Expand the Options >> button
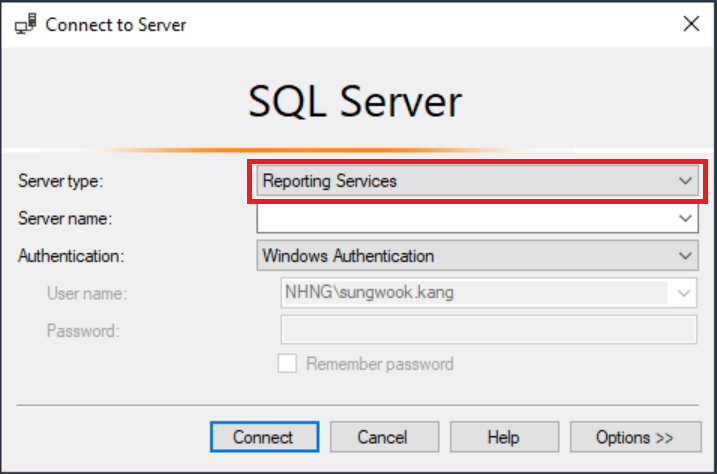The height and width of the screenshot is (474, 717). click(x=635, y=437)
